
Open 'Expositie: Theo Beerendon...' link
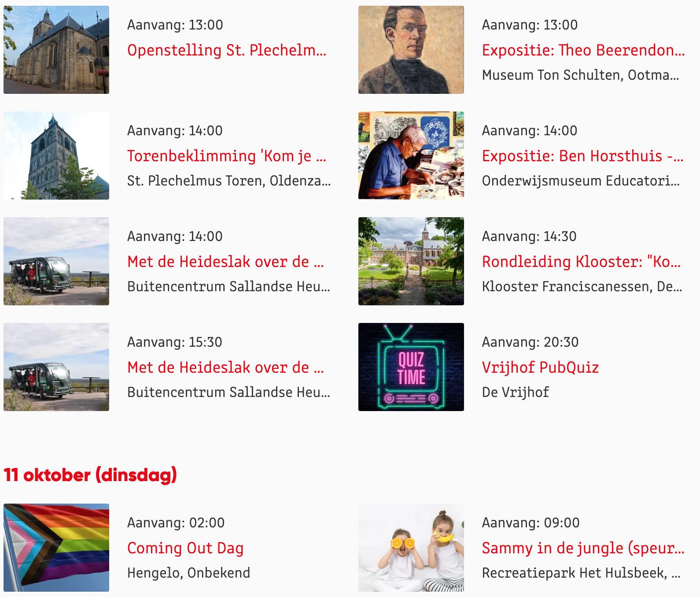point(583,50)
